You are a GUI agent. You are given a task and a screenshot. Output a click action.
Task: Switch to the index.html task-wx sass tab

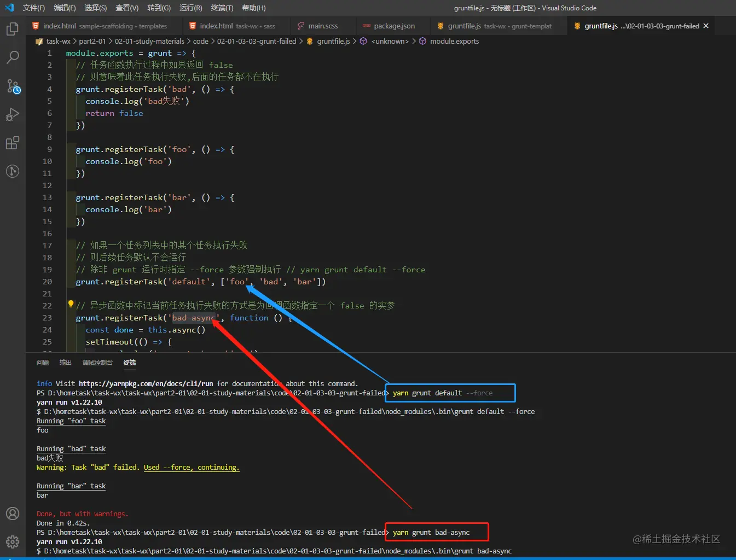point(237,26)
